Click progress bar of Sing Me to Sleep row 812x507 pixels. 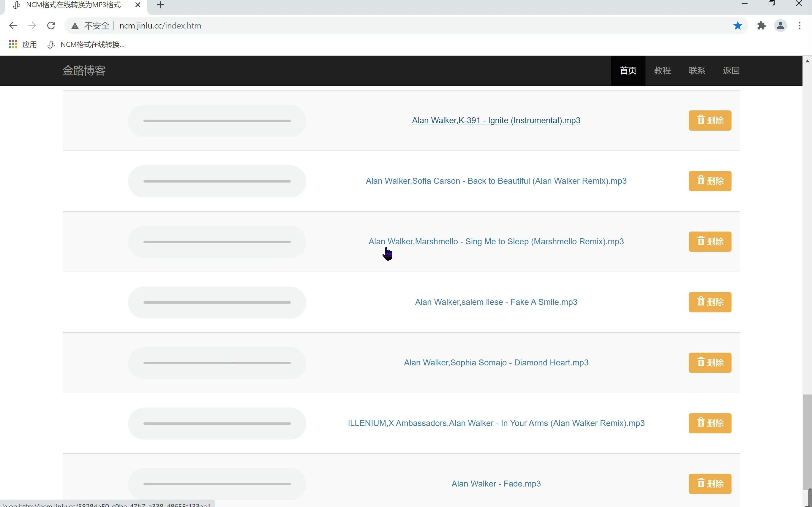[x=217, y=242]
